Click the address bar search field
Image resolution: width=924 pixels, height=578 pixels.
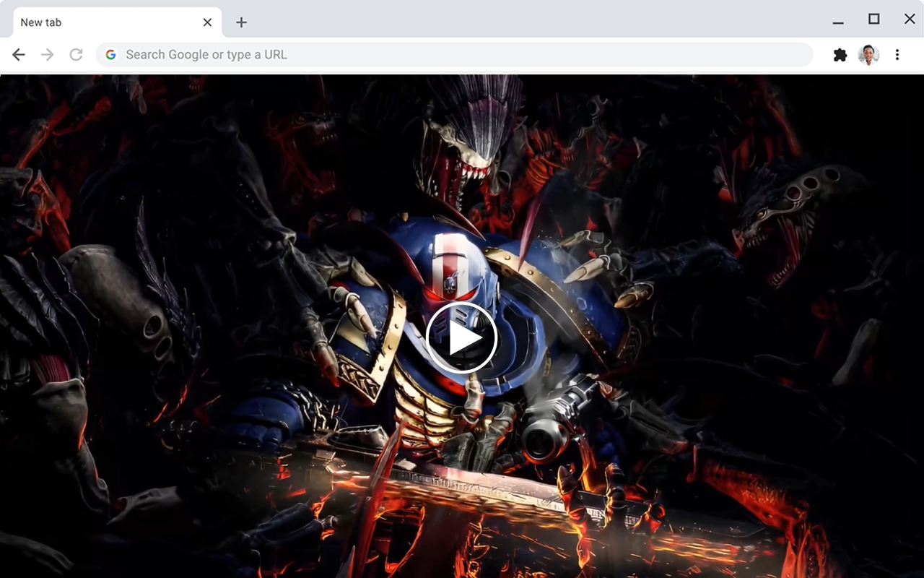(454, 55)
